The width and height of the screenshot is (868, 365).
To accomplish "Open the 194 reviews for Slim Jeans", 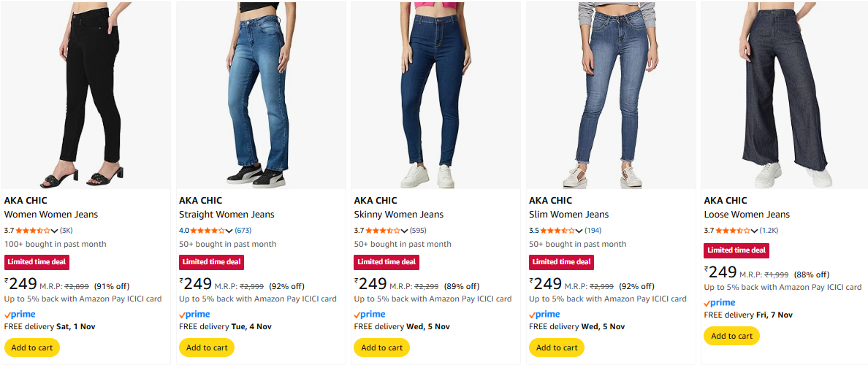I will [x=593, y=231].
